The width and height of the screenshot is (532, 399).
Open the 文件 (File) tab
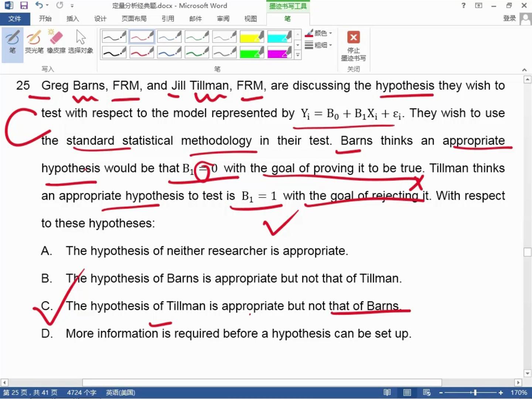pos(14,19)
